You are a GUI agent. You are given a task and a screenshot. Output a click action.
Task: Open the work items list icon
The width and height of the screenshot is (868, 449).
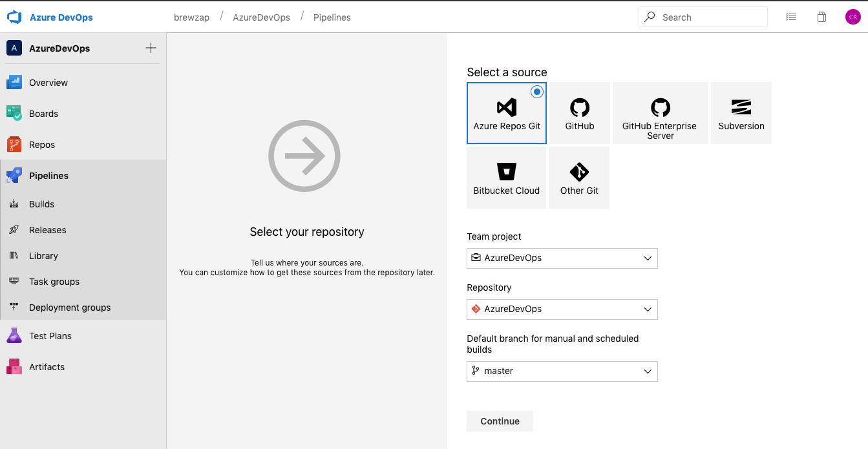coord(791,17)
